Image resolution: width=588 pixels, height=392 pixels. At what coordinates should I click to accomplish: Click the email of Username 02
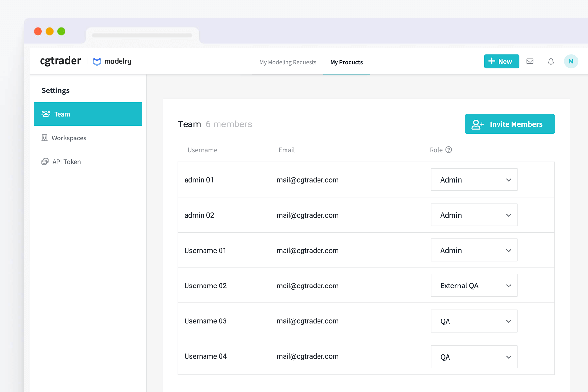pyautogui.click(x=307, y=286)
